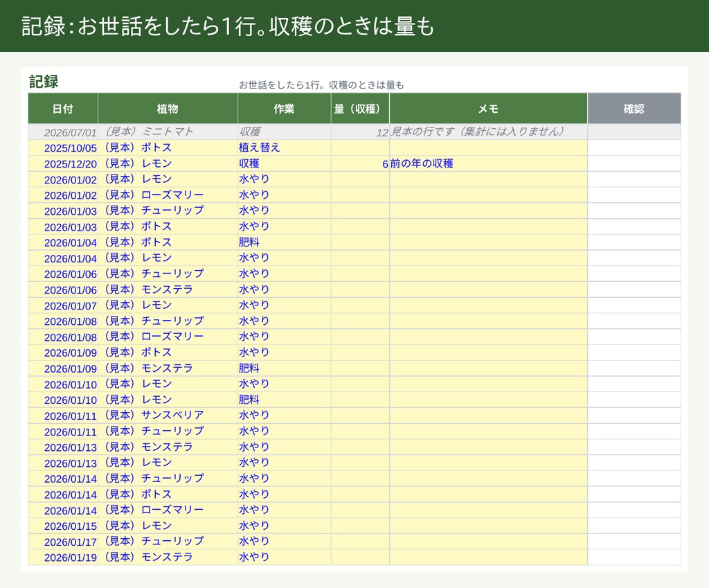The image size is (709, 588).
Task: Select 水やり in the 2026/01/17 チューリップ row
Action: click(x=284, y=542)
